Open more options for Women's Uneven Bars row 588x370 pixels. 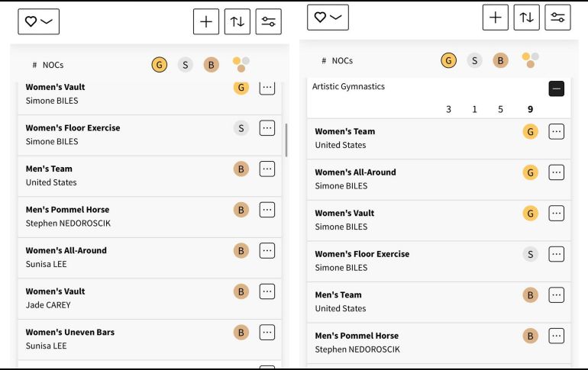(x=267, y=332)
